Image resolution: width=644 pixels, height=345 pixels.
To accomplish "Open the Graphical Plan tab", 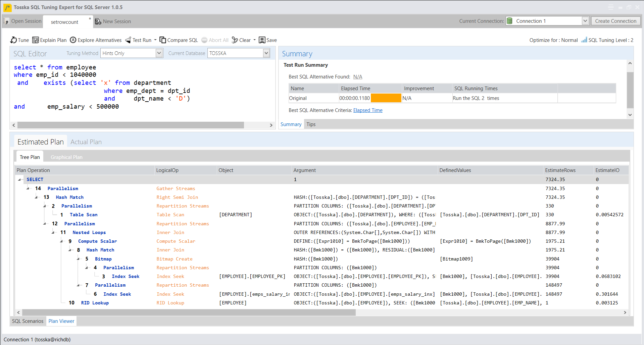I will [66, 157].
